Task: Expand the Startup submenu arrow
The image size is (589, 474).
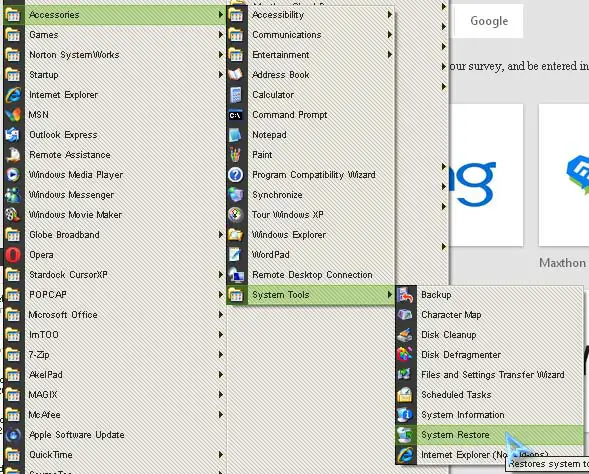Action: [x=221, y=75]
